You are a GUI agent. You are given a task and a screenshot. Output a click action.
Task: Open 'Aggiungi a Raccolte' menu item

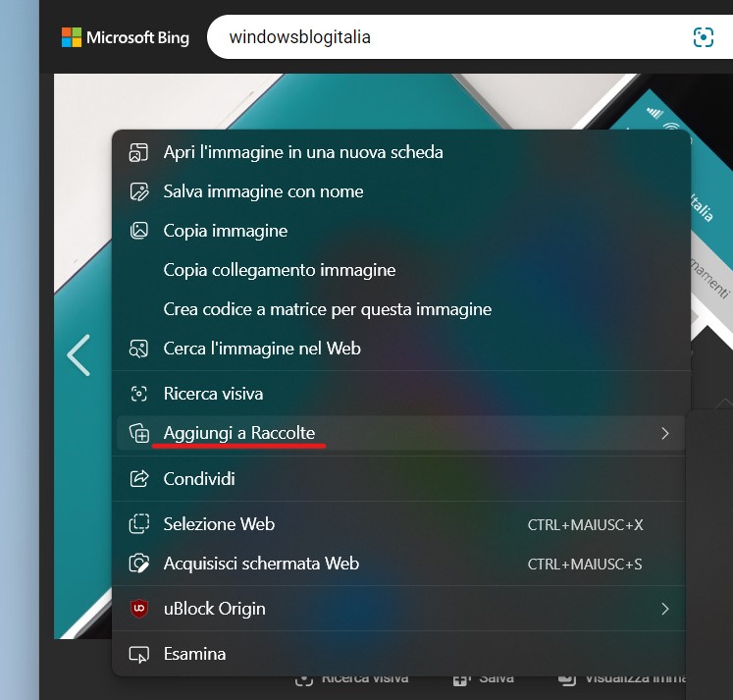tap(401, 433)
